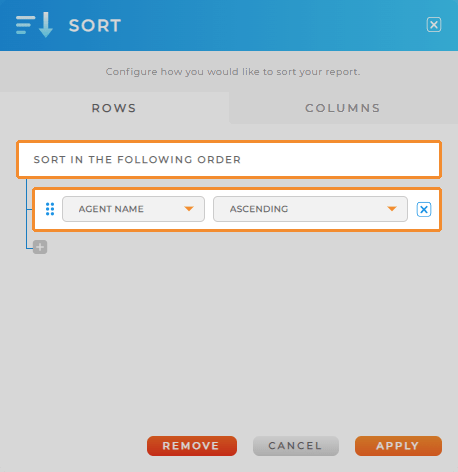Click the SORT title text in the header

click(95, 25)
